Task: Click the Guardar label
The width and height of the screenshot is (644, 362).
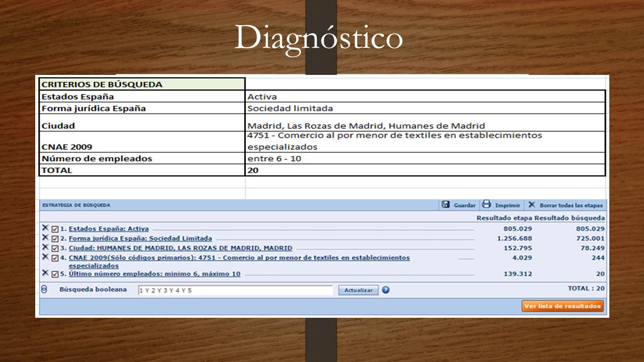Action: click(464, 205)
